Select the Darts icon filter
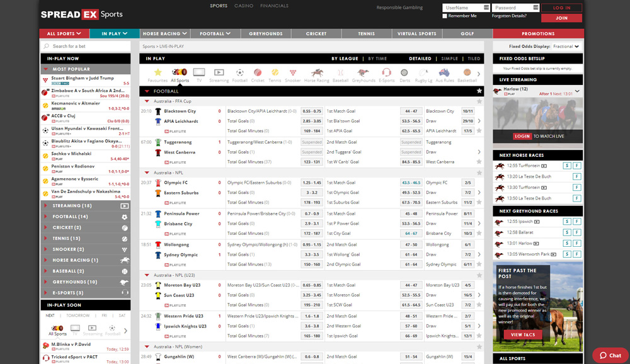 click(x=404, y=75)
